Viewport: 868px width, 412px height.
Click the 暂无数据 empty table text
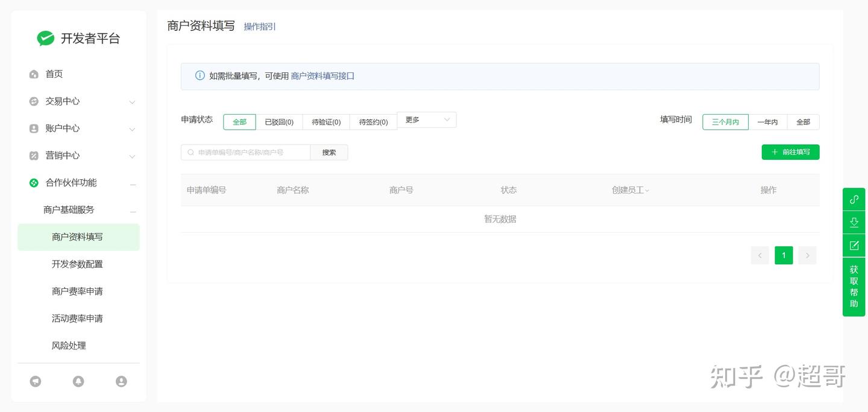click(x=500, y=219)
